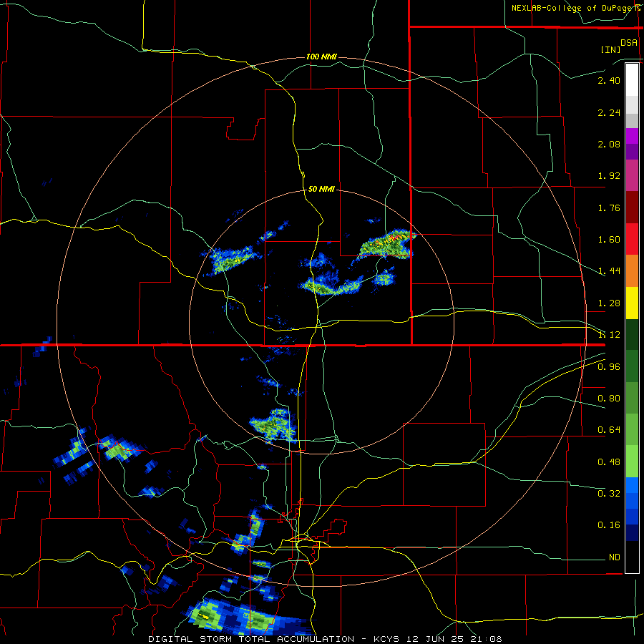Click the dark red 1.76 legend swatch
Image resolution: width=644 pixels, height=644 pixels.
click(632, 208)
